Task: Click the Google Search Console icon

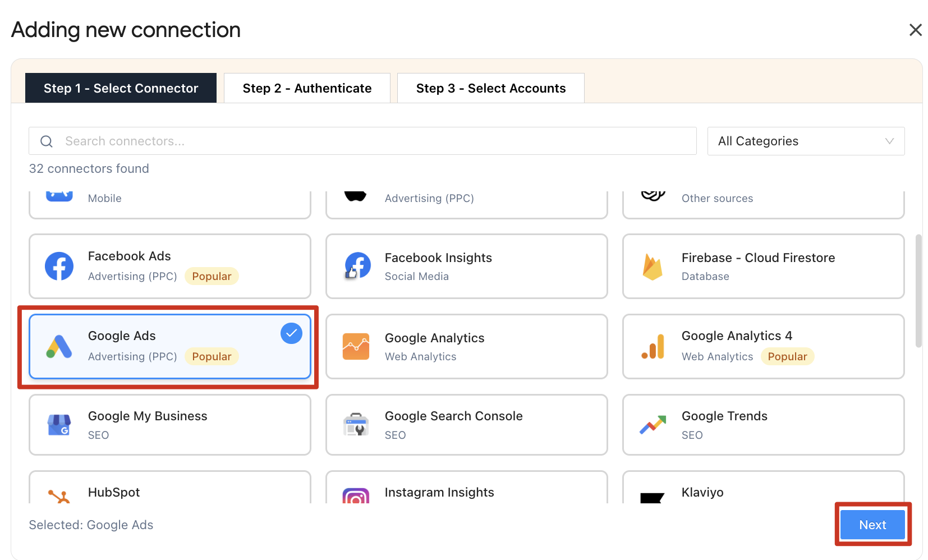Action: [x=356, y=425]
